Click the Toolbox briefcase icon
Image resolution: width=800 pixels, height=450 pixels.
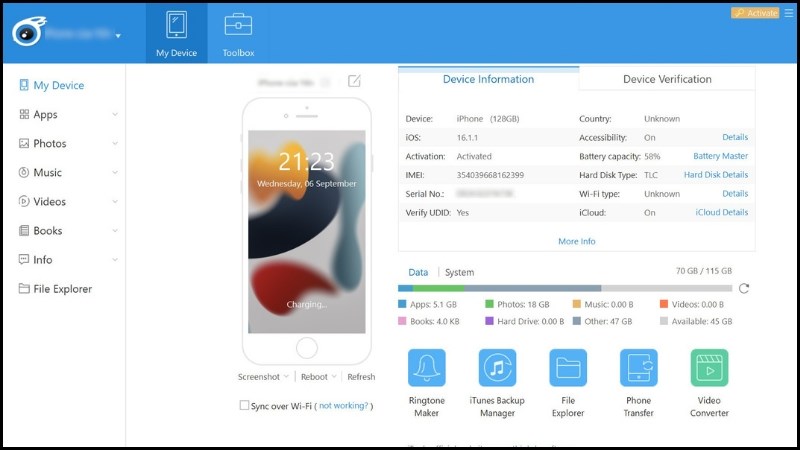[x=238, y=25]
